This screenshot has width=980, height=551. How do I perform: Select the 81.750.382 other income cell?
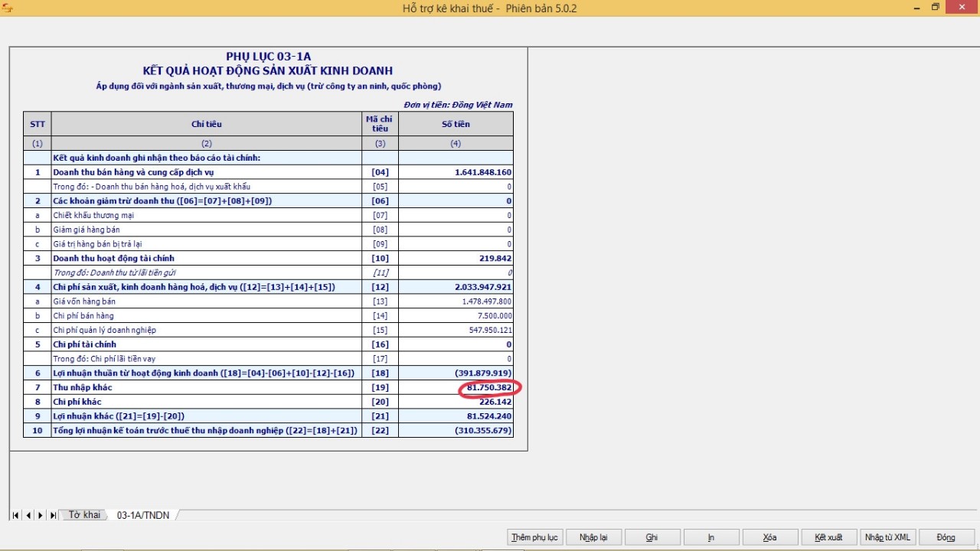click(x=456, y=388)
